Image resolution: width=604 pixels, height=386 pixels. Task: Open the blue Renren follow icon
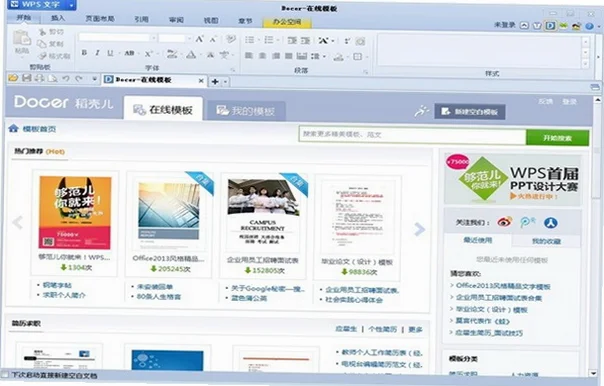click(x=551, y=223)
